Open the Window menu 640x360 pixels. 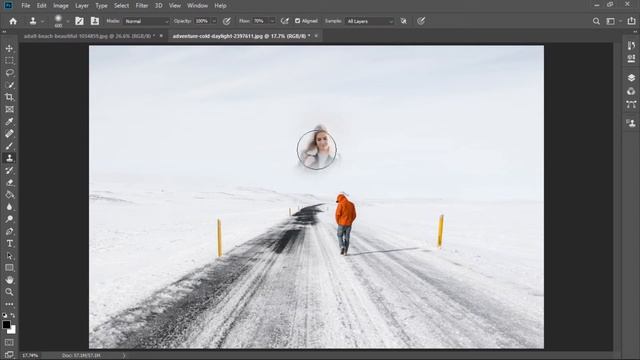[198, 6]
